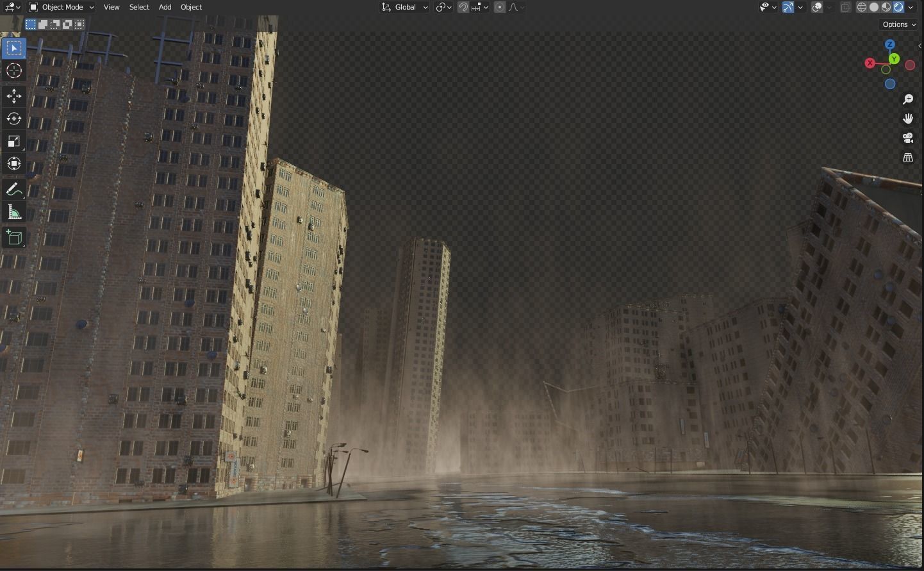Click the red X axis gizmo ball

pyautogui.click(x=870, y=63)
